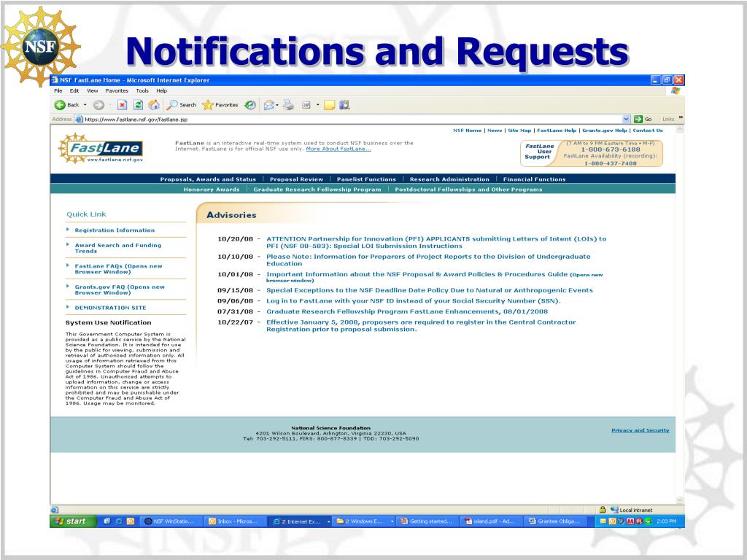747x560 pixels.
Task: Click the Edit with Word icon
Action: (306, 105)
